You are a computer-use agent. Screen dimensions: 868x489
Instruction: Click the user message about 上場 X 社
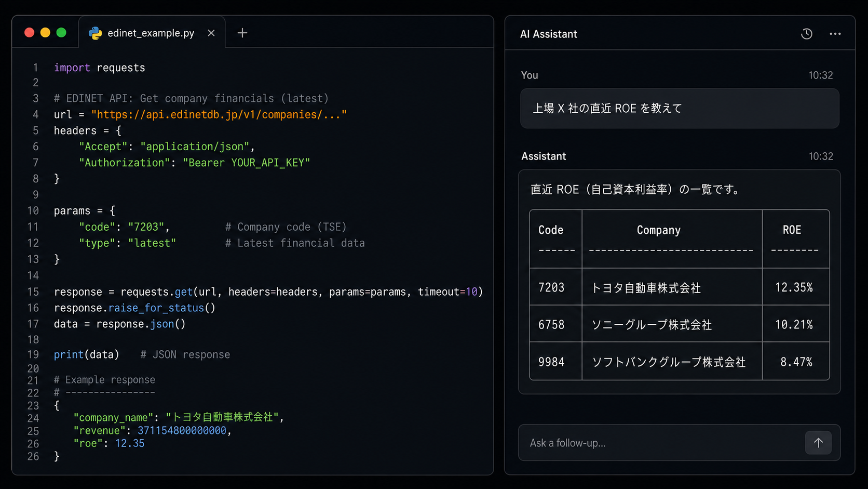680,108
